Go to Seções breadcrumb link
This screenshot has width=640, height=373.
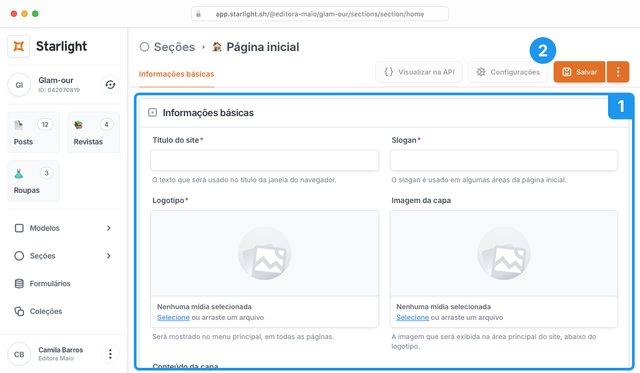[174, 47]
